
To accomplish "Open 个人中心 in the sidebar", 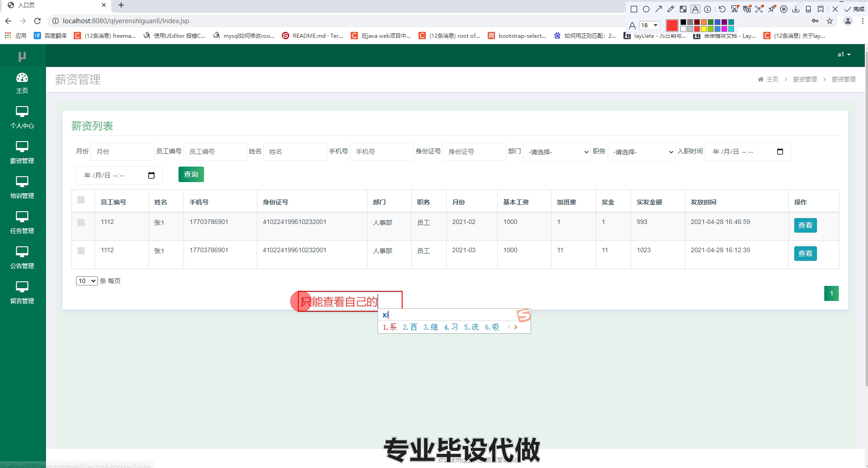I will click(x=22, y=118).
